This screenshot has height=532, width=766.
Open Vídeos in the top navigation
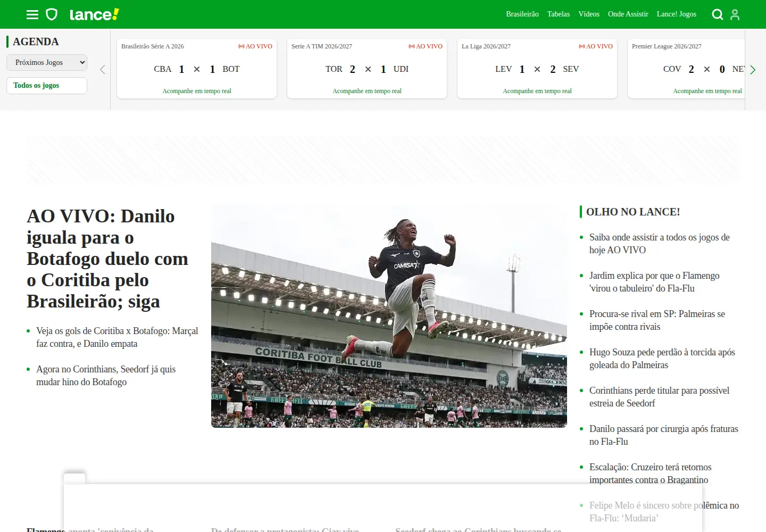click(589, 14)
